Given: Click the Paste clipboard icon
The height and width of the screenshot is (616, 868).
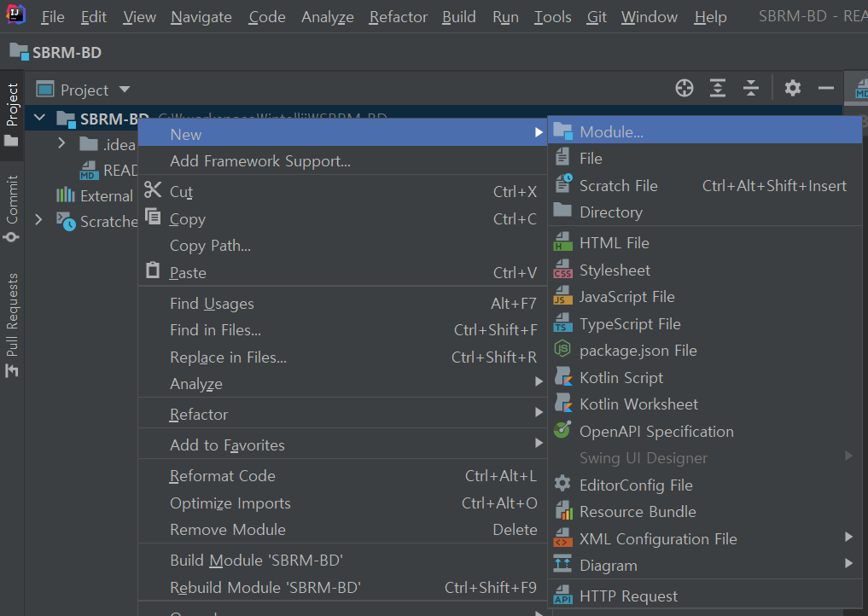Looking at the screenshot, I should click(153, 270).
